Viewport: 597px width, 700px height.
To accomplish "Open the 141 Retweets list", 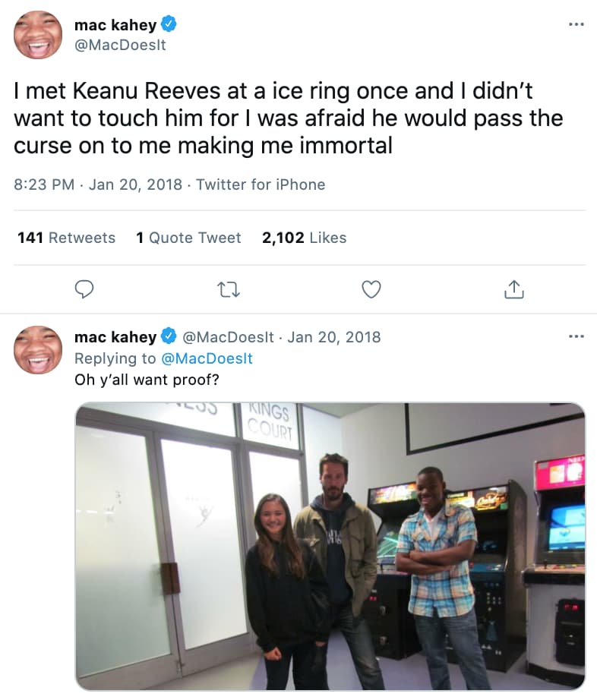I will click(66, 238).
